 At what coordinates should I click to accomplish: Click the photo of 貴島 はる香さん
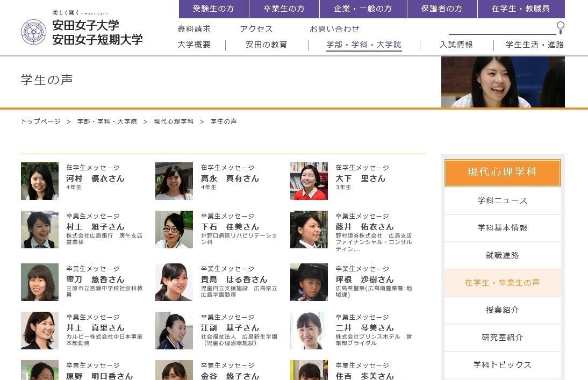pyautogui.click(x=174, y=282)
